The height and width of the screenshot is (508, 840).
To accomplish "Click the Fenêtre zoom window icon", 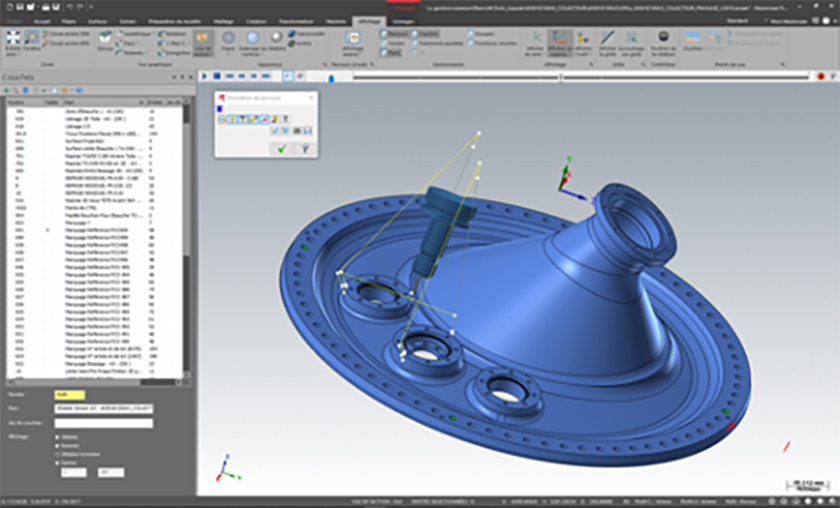I will click(x=31, y=39).
